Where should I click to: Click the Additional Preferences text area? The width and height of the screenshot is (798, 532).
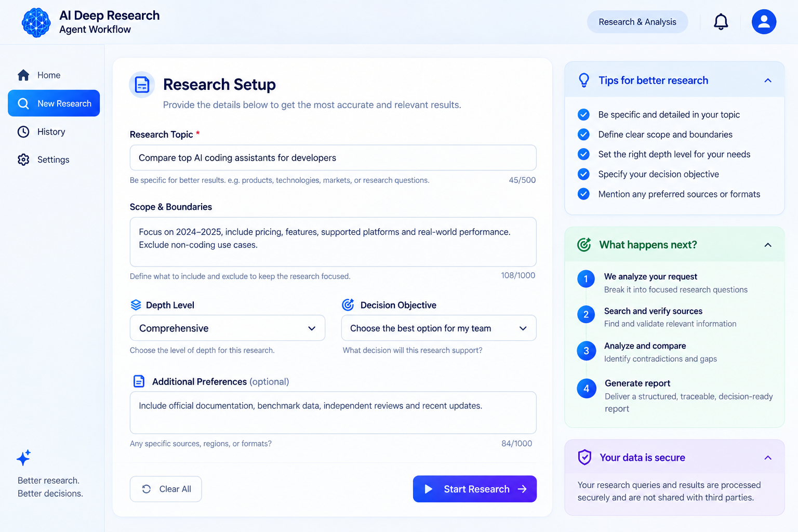pos(333,413)
